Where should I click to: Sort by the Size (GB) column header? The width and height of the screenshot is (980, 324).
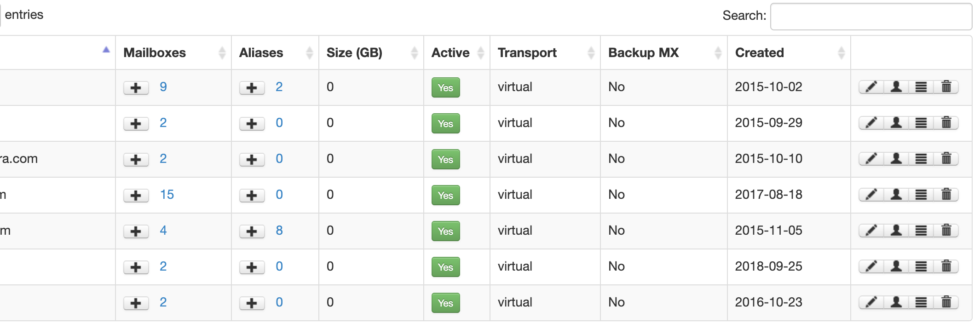(354, 53)
